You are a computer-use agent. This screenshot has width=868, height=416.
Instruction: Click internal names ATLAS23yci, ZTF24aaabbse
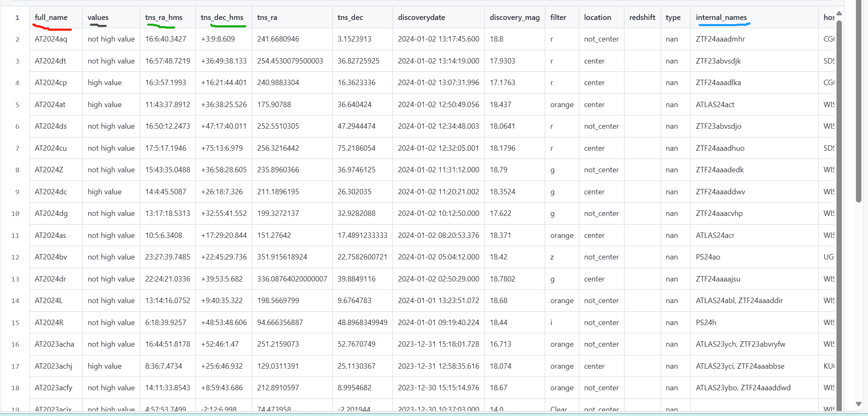click(740, 366)
